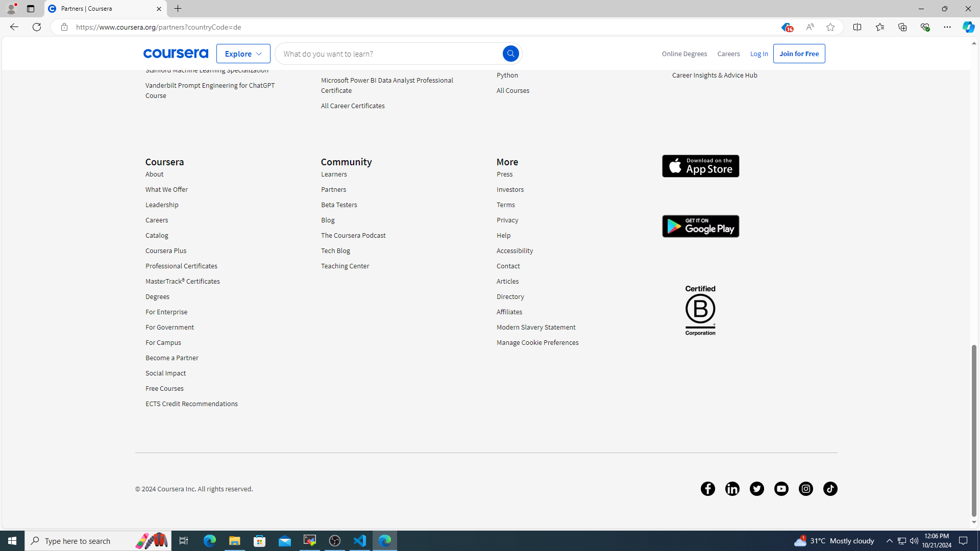Expand the Explore dropdown menu
980x551 pixels.
click(243, 54)
